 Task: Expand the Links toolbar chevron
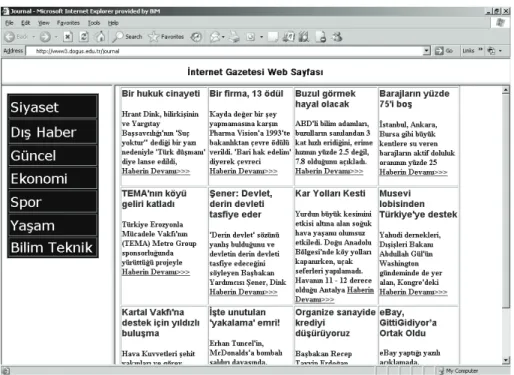(x=480, y=50)
